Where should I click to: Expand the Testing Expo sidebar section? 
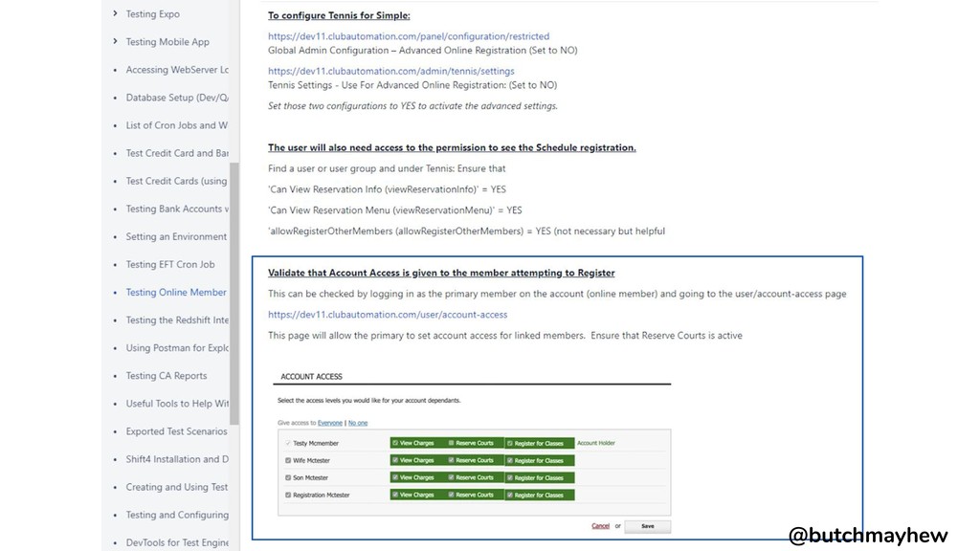(115, 13)
